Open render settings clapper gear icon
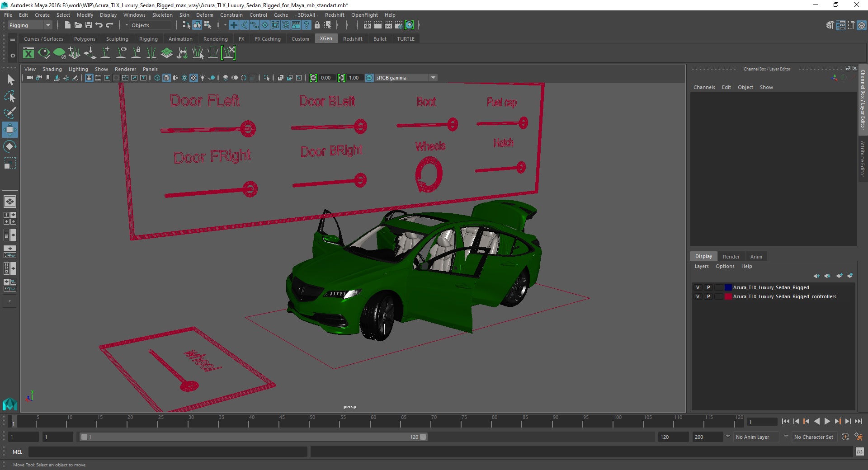868x470 pixels. tap(399, 25)
